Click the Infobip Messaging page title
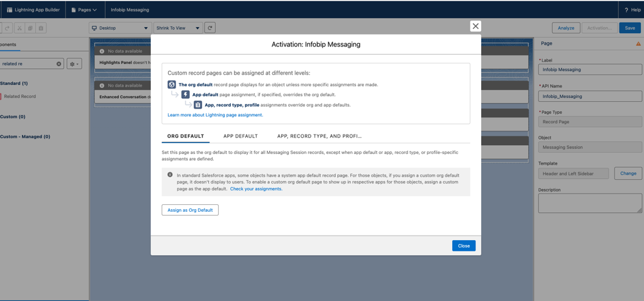The width and height of the screenshot is (644, 301). 130,10
